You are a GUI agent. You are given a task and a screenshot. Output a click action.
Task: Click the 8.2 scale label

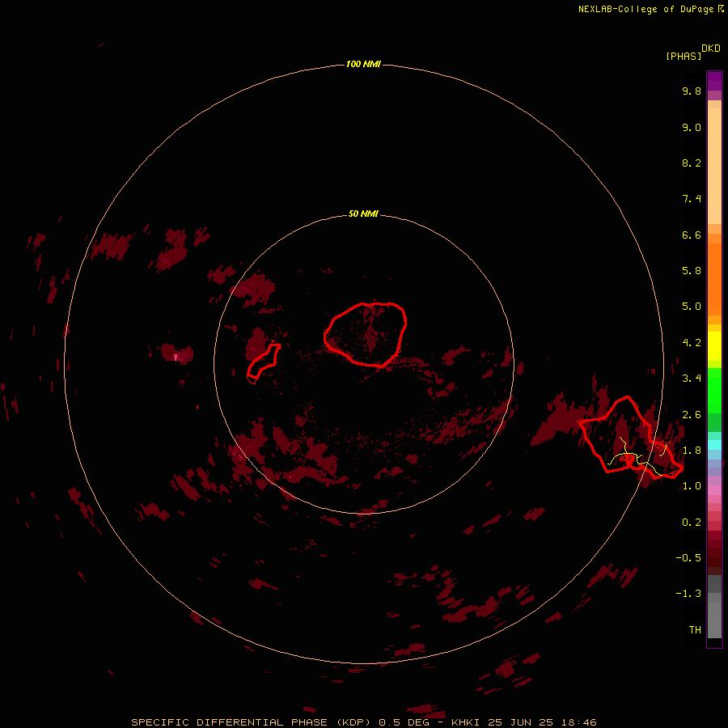(x=692, y=163)
